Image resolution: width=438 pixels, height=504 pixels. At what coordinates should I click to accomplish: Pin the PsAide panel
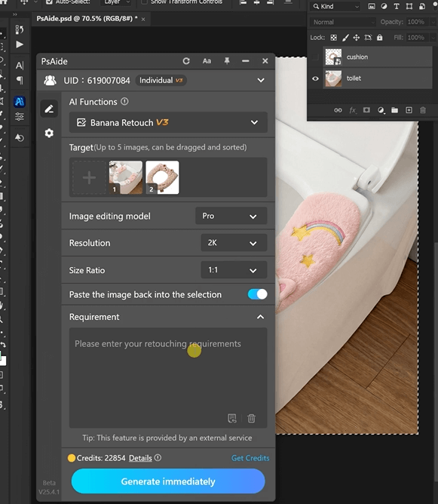(227, 61)
